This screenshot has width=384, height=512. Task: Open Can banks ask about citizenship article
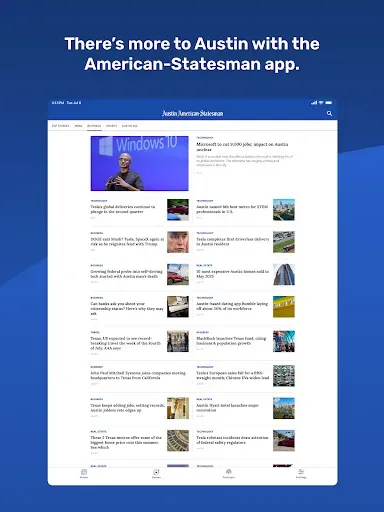(127, 309)
